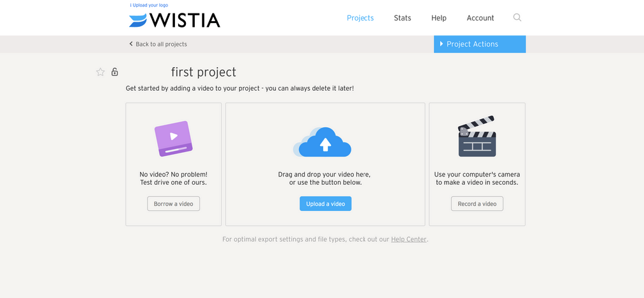The width and height of the screenshot is (644, 298).
Task: Open the Account menu
Action: pyautogui.click(x=480, y=18)
